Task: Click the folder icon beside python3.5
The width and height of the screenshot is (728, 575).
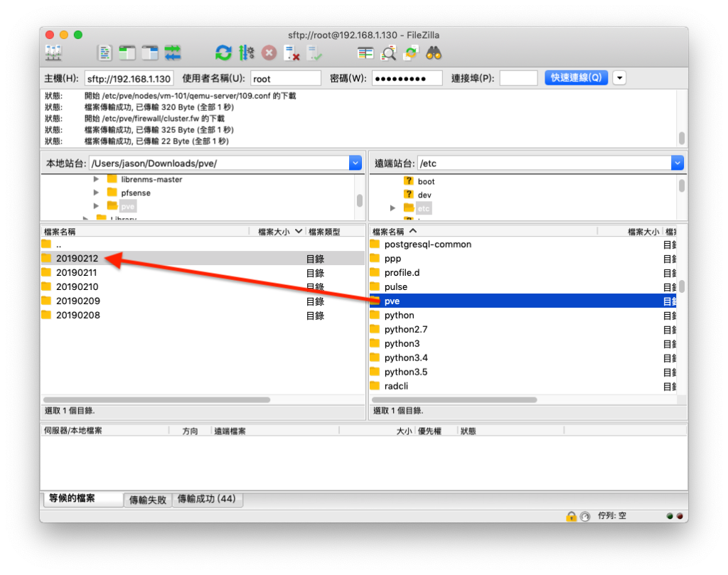Action: 375,372
